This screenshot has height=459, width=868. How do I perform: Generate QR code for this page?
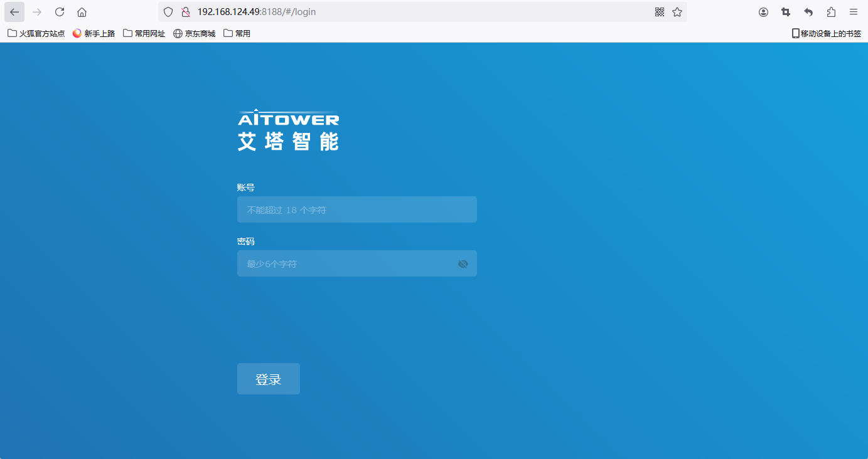pos(660,12)
